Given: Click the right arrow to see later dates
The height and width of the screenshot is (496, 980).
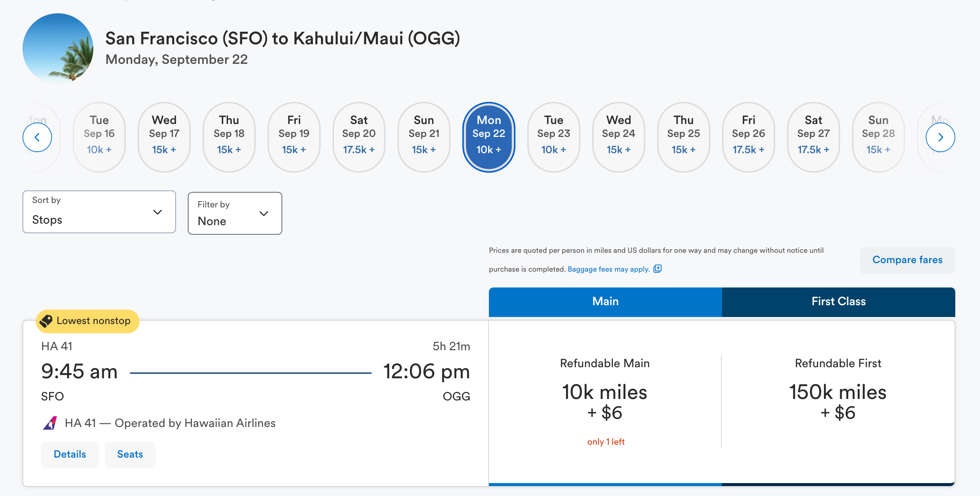Looking at the screenshot, I should coord(941,137).
